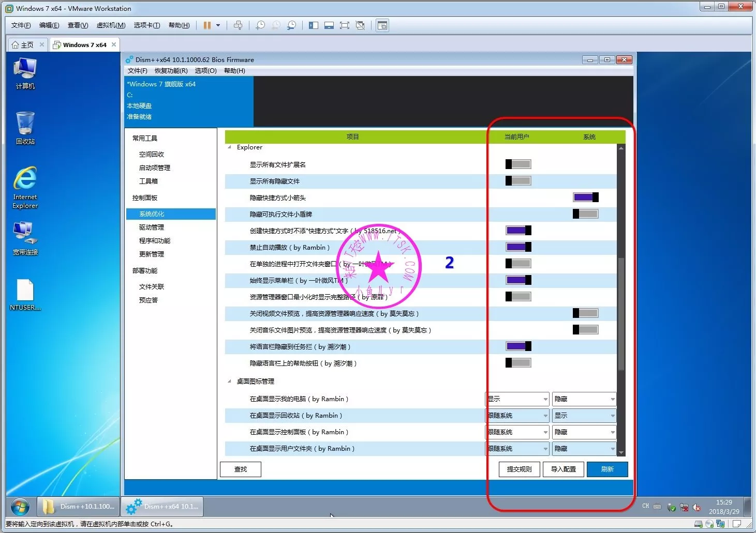Click the 刷新 button

[607, 469]
